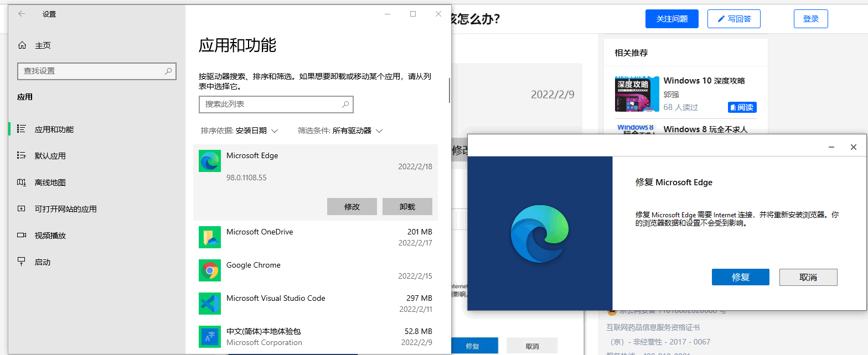
Task: Open the Windows 8 玩全不求人 link
Action: 705,129
